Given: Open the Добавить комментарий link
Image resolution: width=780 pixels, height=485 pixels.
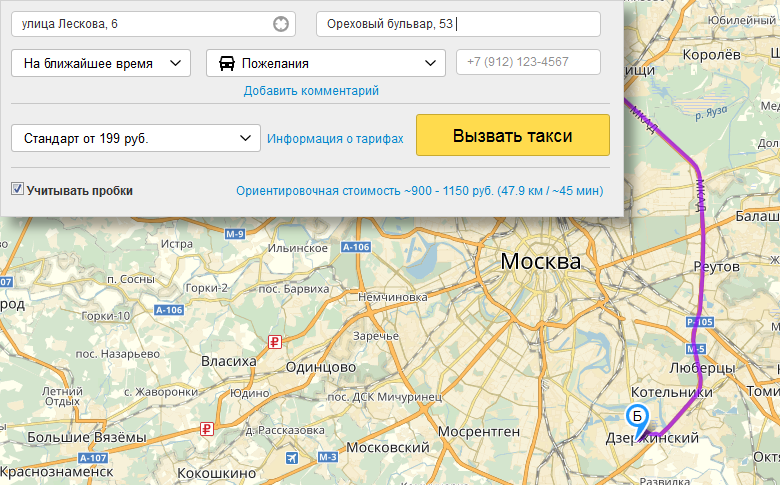Looking at the screenshot, I should click(311, 91).
